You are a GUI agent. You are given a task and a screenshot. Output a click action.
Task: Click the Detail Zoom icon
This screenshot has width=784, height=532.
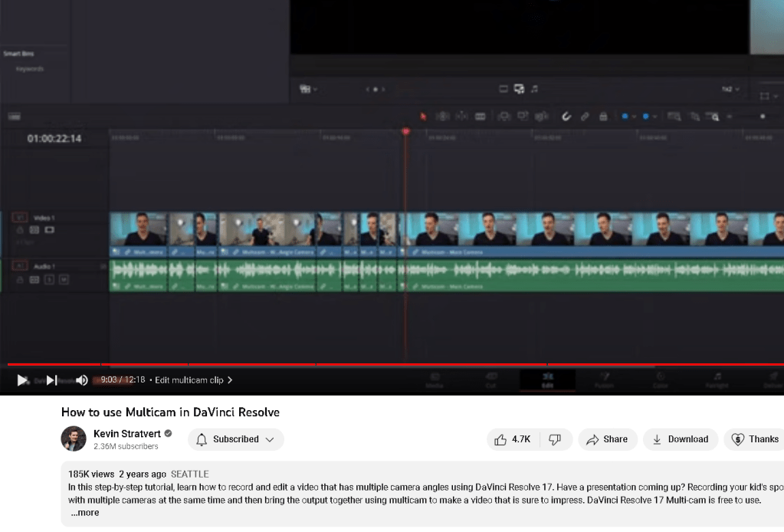click(x=694, y=117)
